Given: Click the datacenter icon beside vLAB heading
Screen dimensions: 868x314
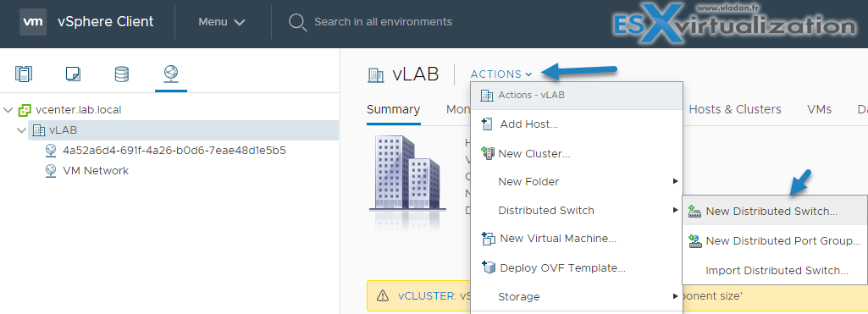Looking at the screenshot, I should [x=377, y=74].
